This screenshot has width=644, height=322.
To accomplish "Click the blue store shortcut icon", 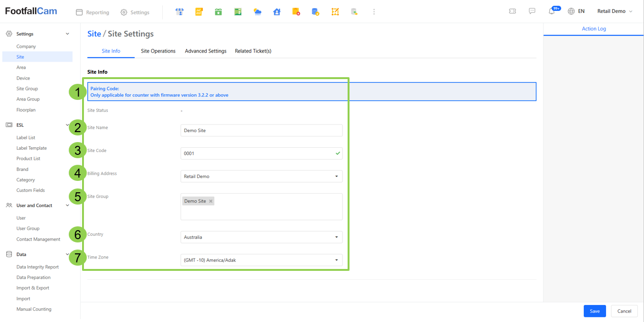I will coord(179,12).
